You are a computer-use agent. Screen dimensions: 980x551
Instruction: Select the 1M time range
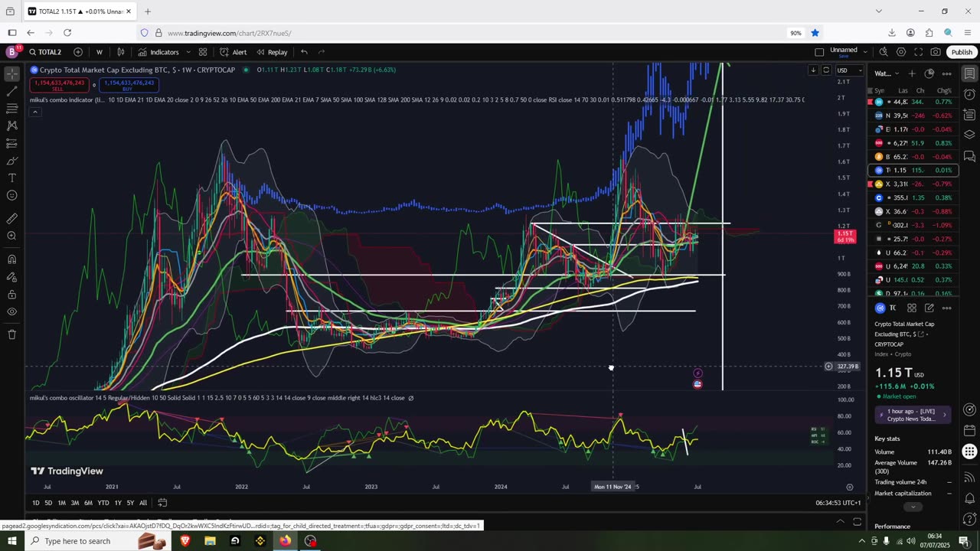click(x=61, y=503)
